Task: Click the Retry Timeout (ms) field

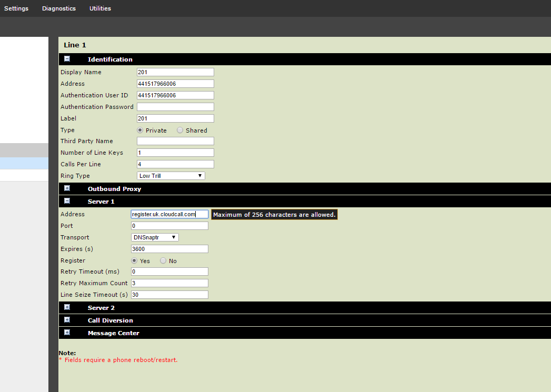Action: pos(170,272)
